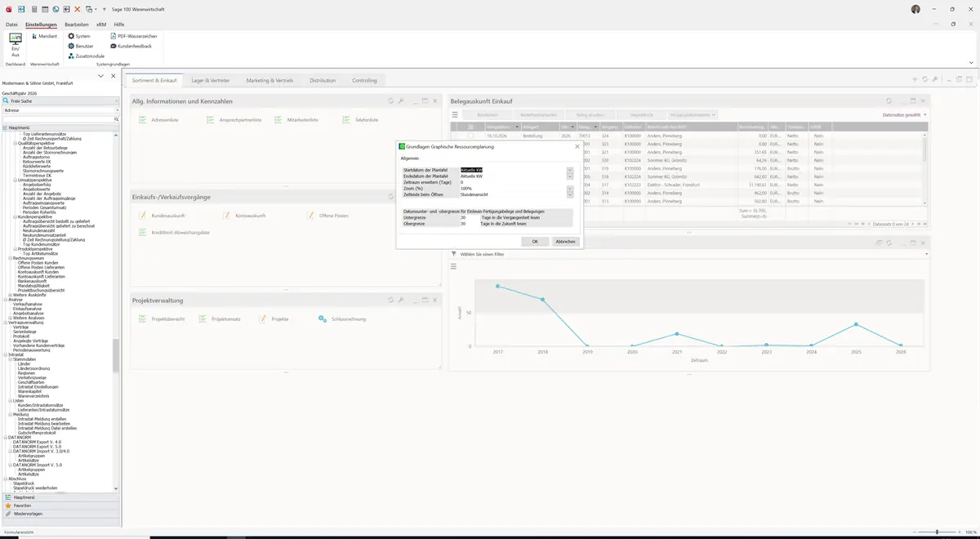Screen dimensions: 980x539
Task: Open the Datensätze gewählt dropdown
Action: pyautogui.click(x=905, y=115)
